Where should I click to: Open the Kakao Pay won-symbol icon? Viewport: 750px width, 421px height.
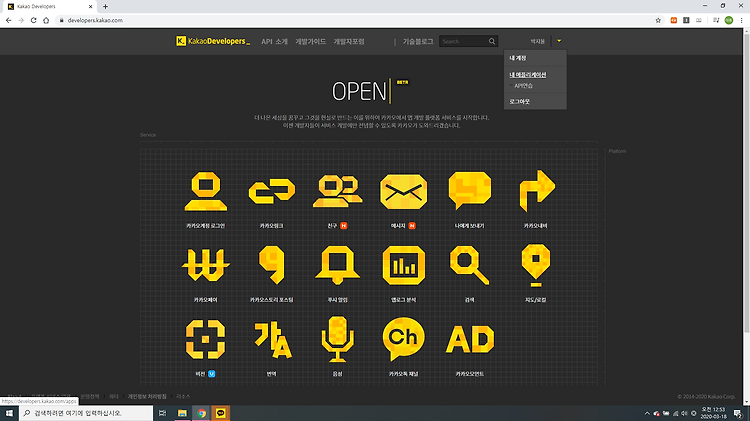(206, 265)
